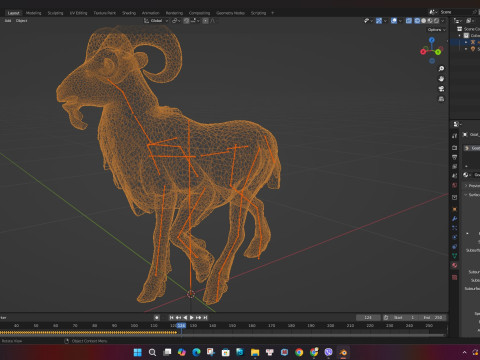Screen dimensions: 480x360
Task: Click the green Y axis on navigation gizmo
Action: pyautogui.click(x=438, y=52)
